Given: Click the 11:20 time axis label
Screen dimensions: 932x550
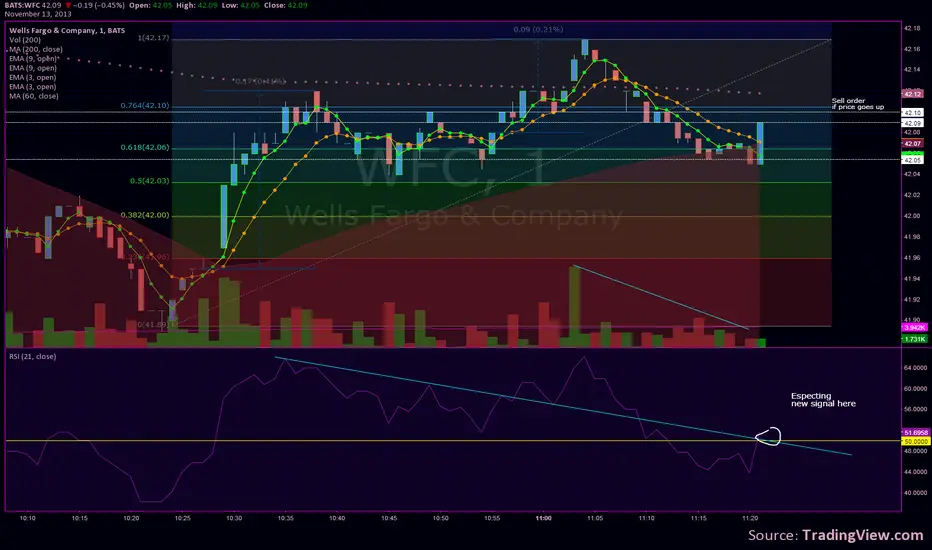Looking at the screenshot, I should coord(750,518).
